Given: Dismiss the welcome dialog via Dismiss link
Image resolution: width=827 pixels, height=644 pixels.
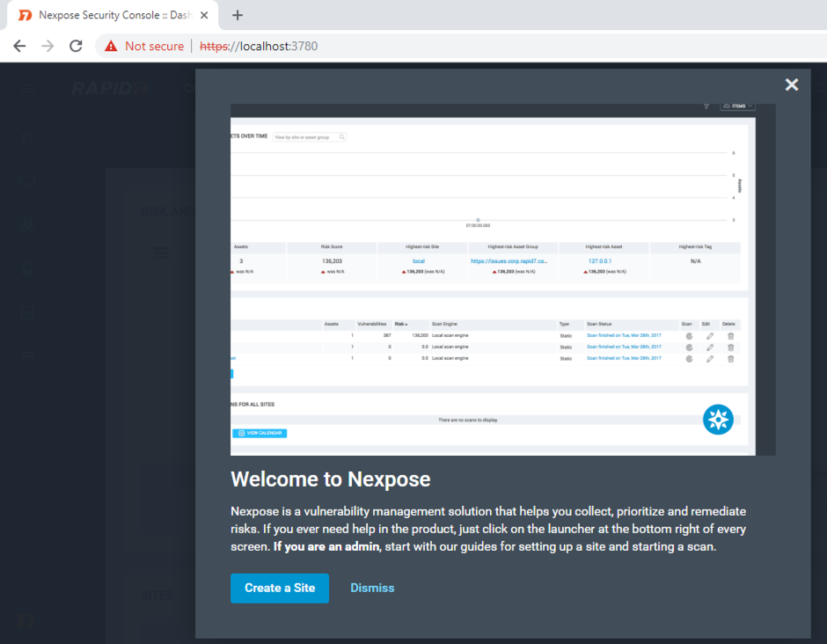Looking at the screenshot, I should (372, 588).
